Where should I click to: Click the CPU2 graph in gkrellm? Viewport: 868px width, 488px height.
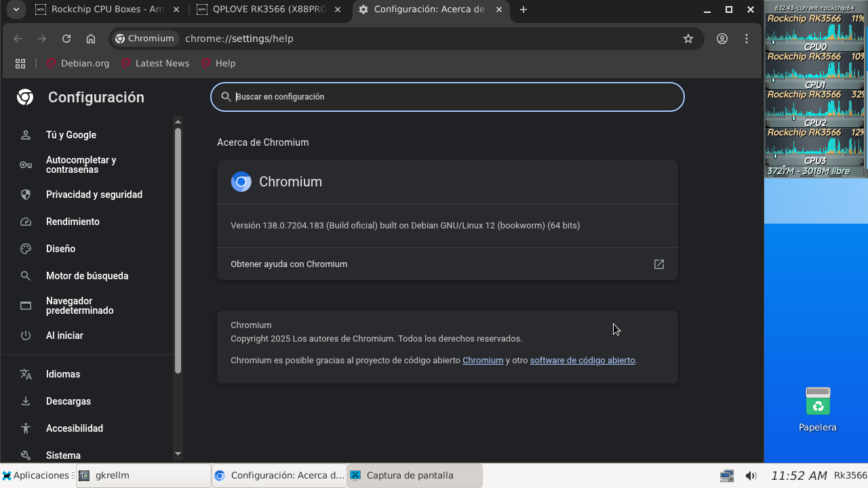[815, 104]
